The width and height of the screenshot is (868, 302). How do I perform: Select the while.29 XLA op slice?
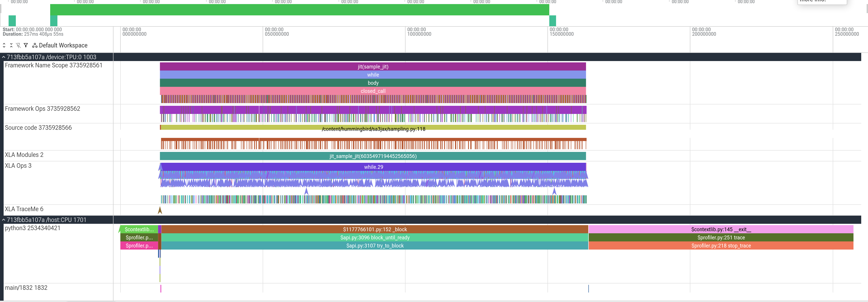coord(373,167)
